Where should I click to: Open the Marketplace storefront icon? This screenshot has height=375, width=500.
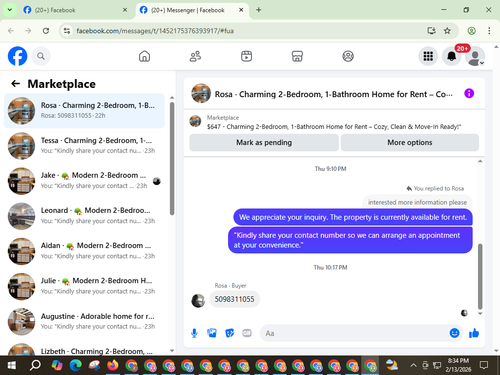point(297,56)
